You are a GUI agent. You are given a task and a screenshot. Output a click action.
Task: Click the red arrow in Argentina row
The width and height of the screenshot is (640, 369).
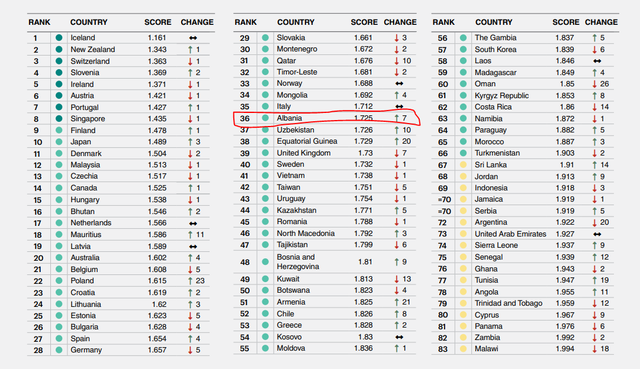(x=594, y=222)
